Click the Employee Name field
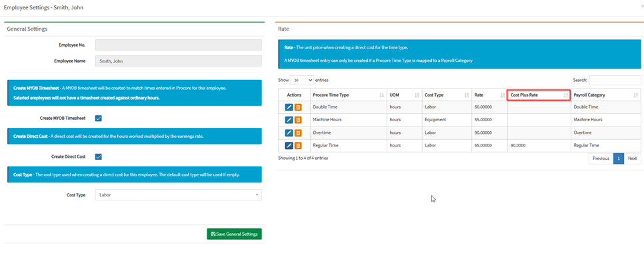The image size is (644, 263). [x=178, y=61]
